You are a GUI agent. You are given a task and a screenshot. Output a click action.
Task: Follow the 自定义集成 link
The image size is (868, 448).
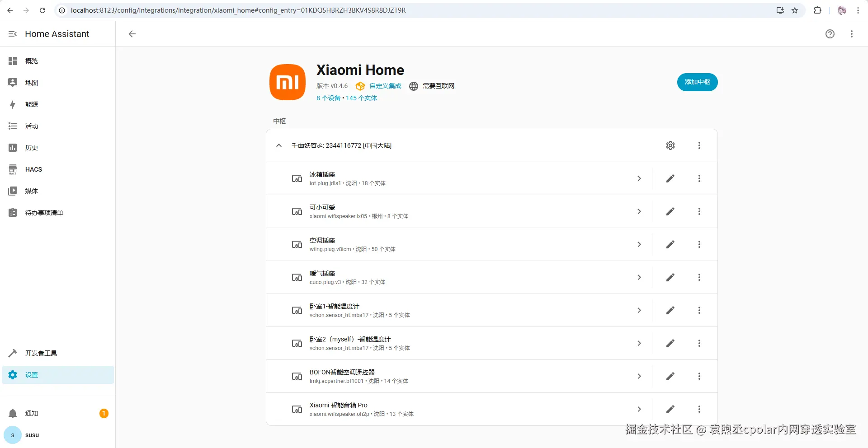pos(385,86)
